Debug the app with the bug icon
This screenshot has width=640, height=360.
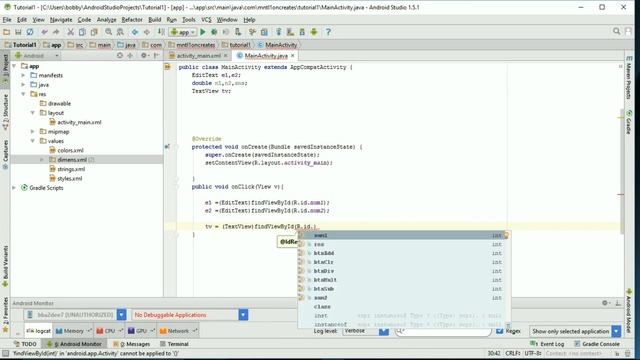tap(214, 32)
